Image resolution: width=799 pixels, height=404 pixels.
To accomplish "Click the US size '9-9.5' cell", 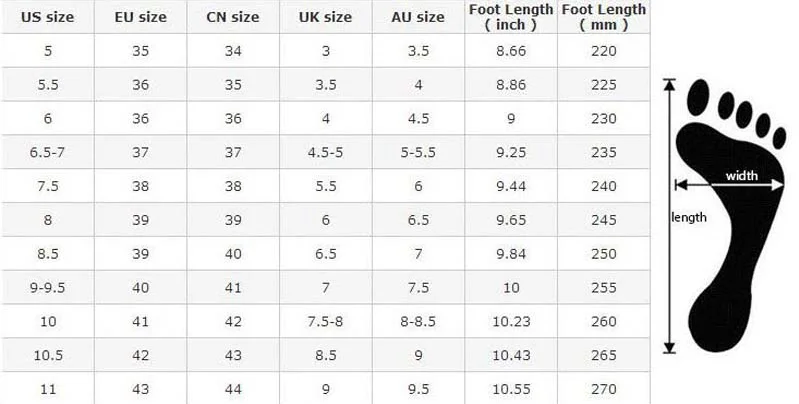I will click(x=47, y=287).
